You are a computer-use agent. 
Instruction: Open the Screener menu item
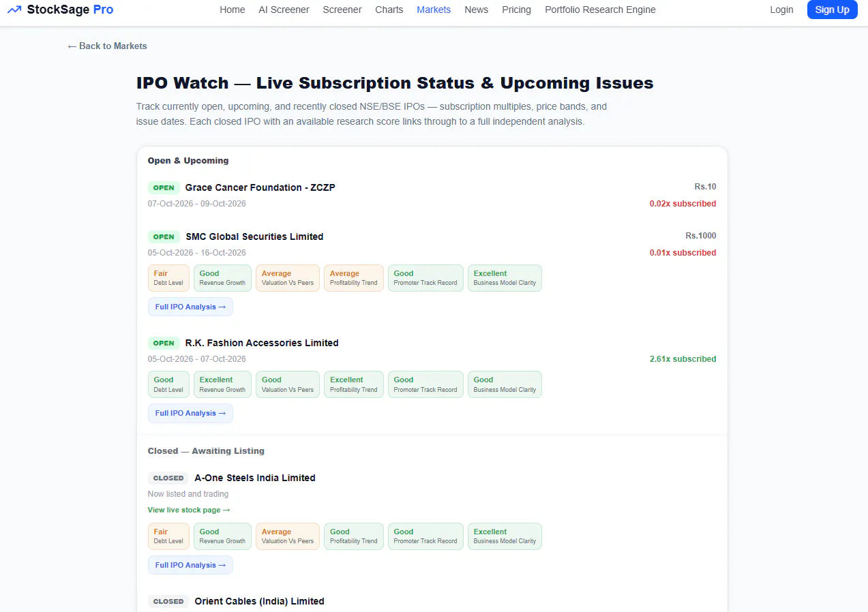[342, 10]
